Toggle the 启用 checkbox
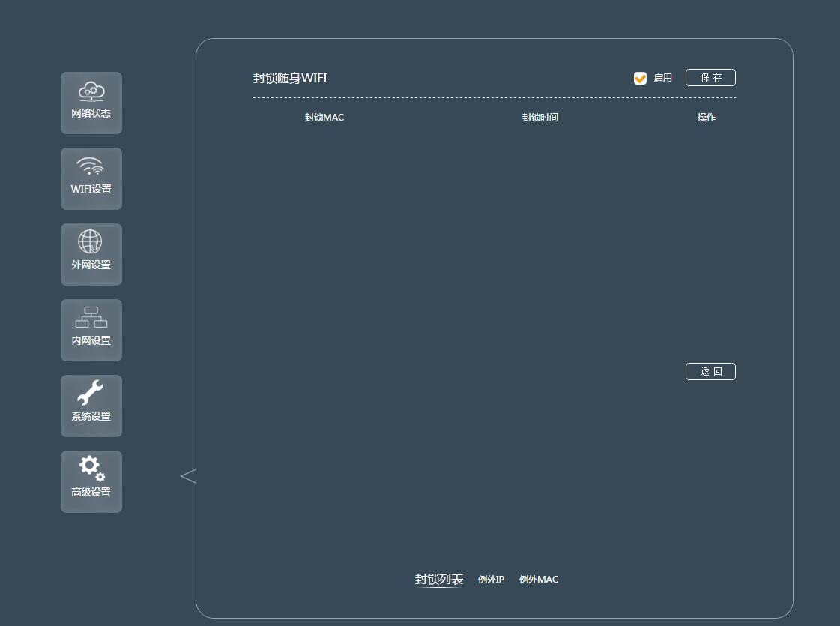 tap(640, 78)
